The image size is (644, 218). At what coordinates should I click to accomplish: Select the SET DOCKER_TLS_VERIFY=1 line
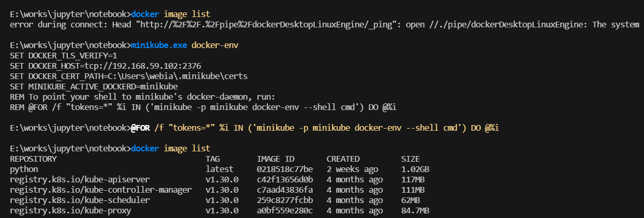(64, 55)
